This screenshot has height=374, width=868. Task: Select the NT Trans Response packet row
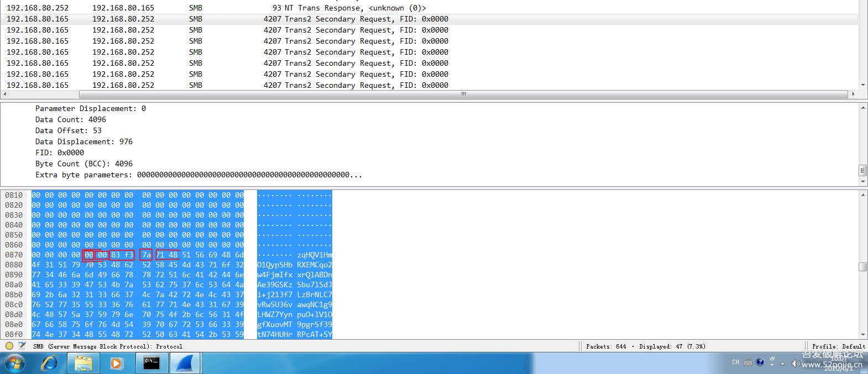click(221, 8)
